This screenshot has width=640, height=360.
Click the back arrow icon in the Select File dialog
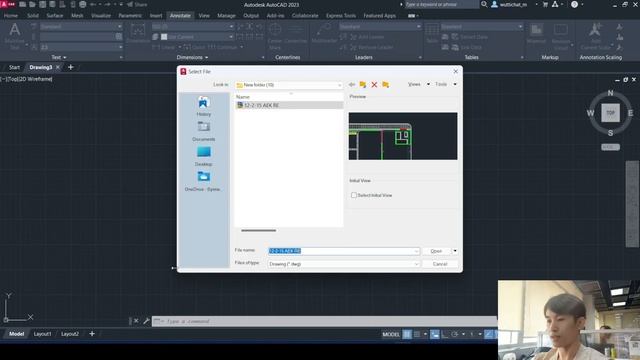tap(352, 84)
